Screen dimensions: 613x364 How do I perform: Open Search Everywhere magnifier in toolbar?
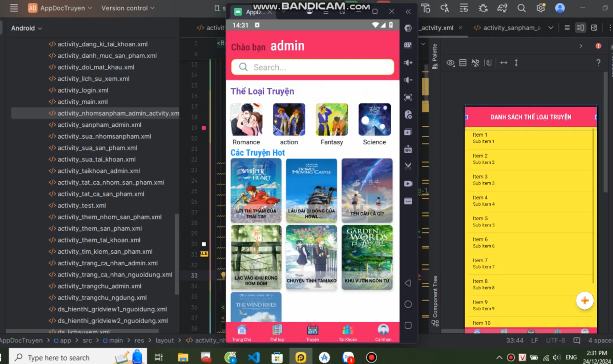click(521, 8)
